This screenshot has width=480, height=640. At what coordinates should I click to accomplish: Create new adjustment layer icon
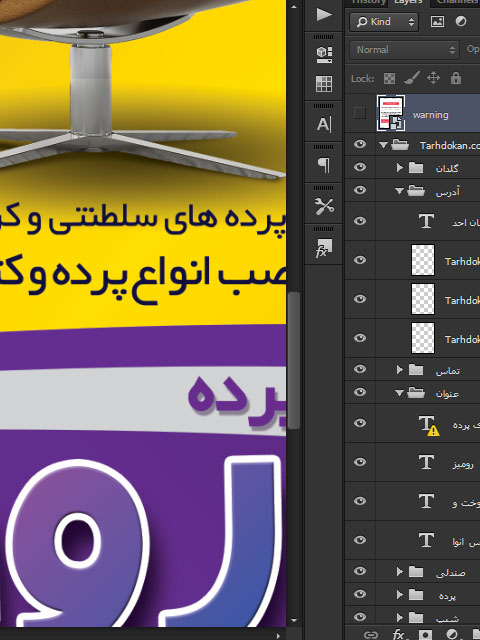(x=451, y=635)
